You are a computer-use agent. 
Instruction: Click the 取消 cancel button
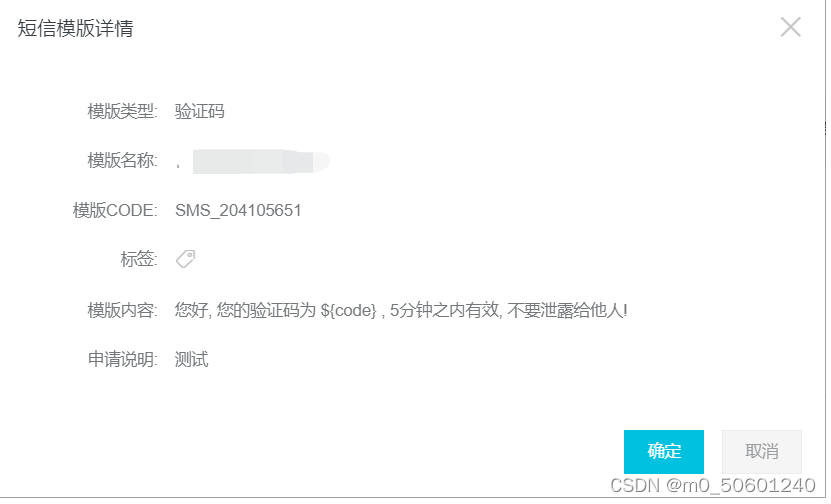coord(762,452)
